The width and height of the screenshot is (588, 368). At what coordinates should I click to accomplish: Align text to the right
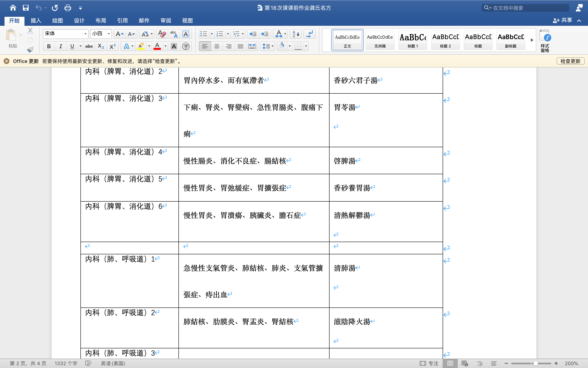click(228, 46)
